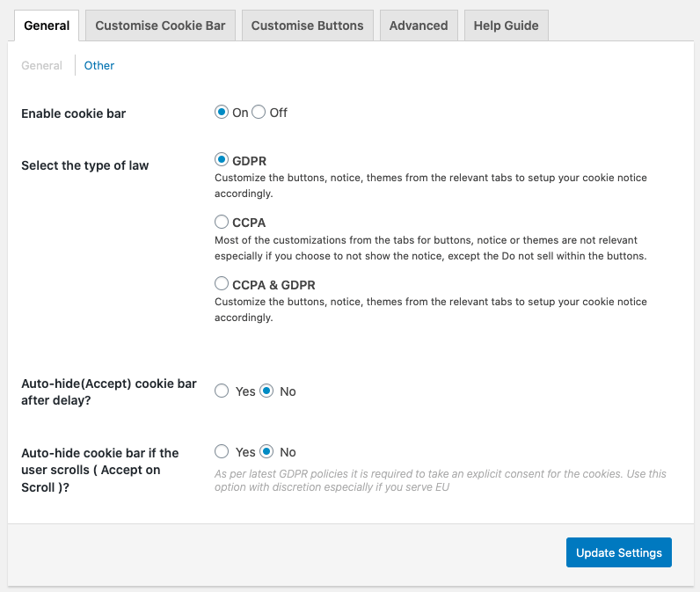Open the Help Guide tab
This screenshot has width=700, height=592.
506,26
